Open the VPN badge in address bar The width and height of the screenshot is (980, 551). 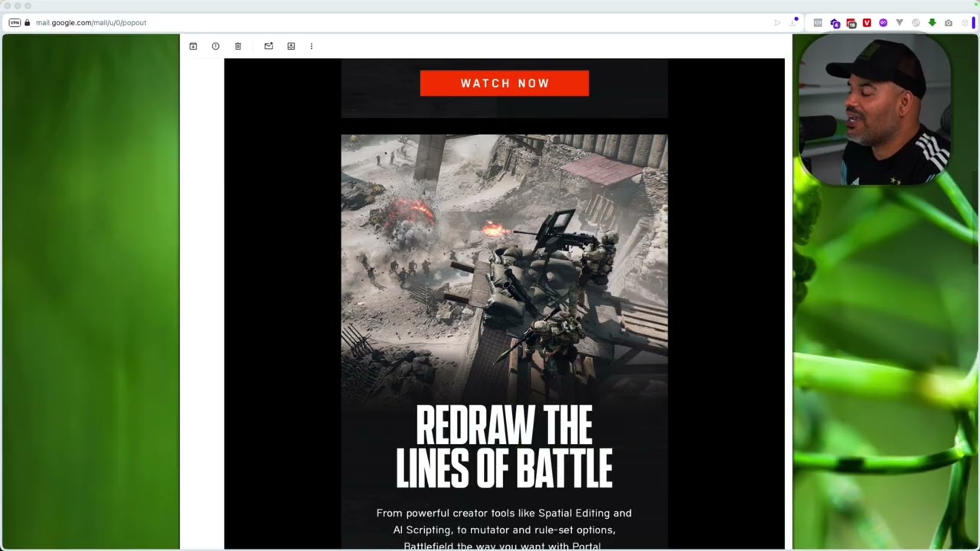pos(15,23)
